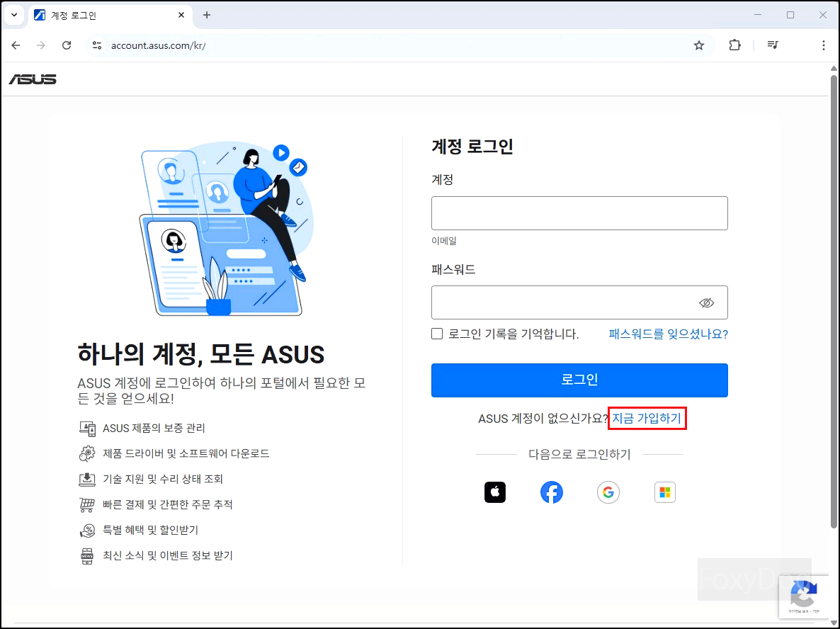This screenshot has width=840, height=629.
Task: Click the 빠른 결제 및 간편한 주문 추적 text
Action: [x=168, y=504]
